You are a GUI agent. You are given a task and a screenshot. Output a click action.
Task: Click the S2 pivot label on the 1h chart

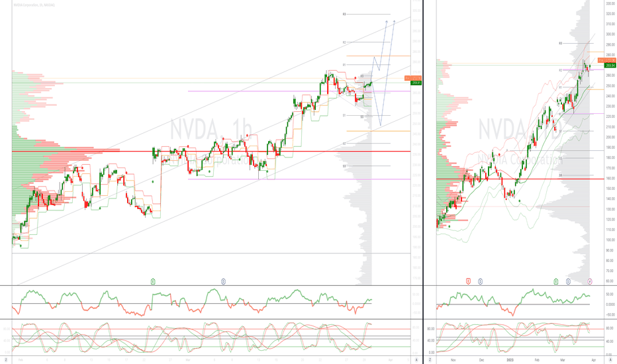click(344, 144)
